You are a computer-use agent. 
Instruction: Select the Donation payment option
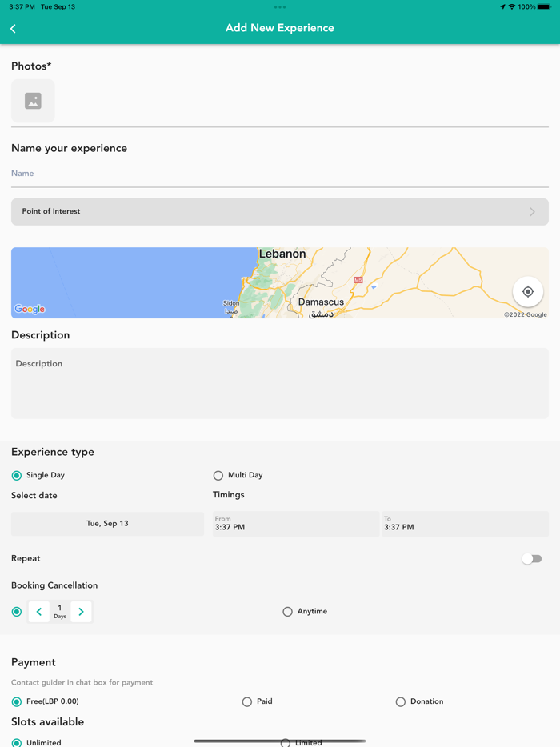[x=401, y=701]
